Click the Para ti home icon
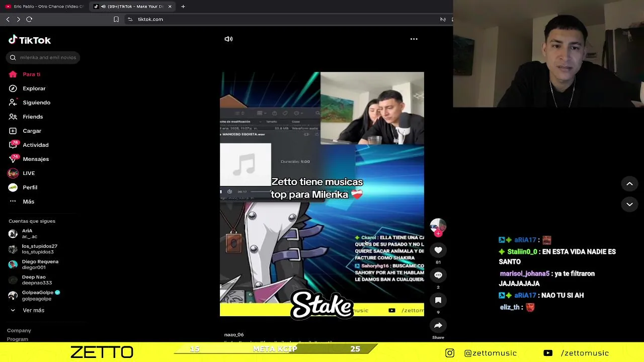The height and width of the screenshot is (362, 644). point(13,74)
